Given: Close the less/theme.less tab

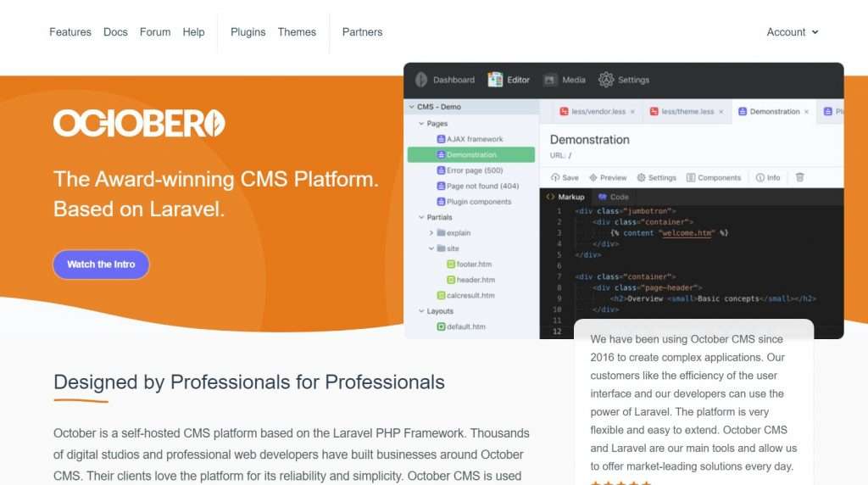Looking at the screenshot, I should 721,112.
